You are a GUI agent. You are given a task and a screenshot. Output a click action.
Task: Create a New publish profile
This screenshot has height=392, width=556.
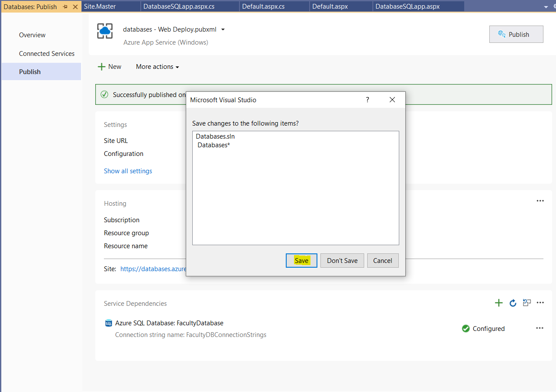point(110,66)
